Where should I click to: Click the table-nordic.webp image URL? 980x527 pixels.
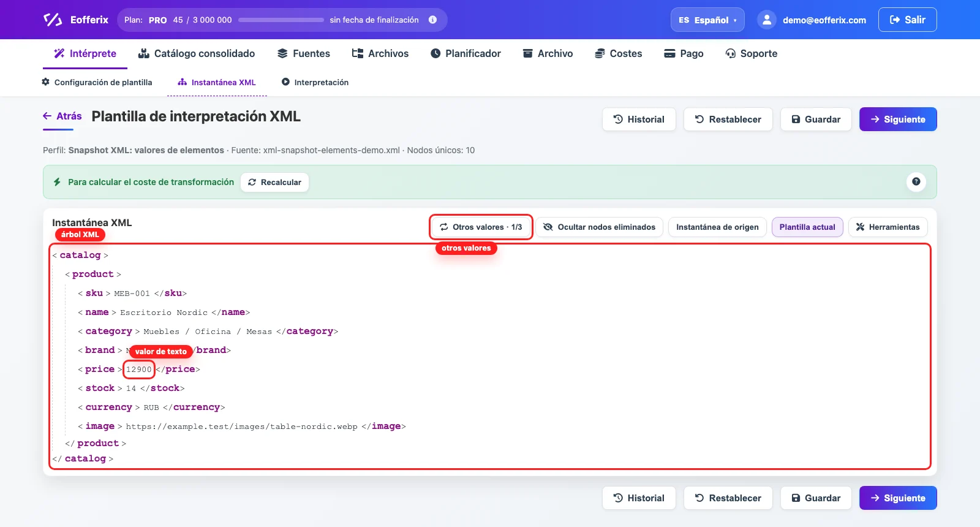click(x=241, y=427)
